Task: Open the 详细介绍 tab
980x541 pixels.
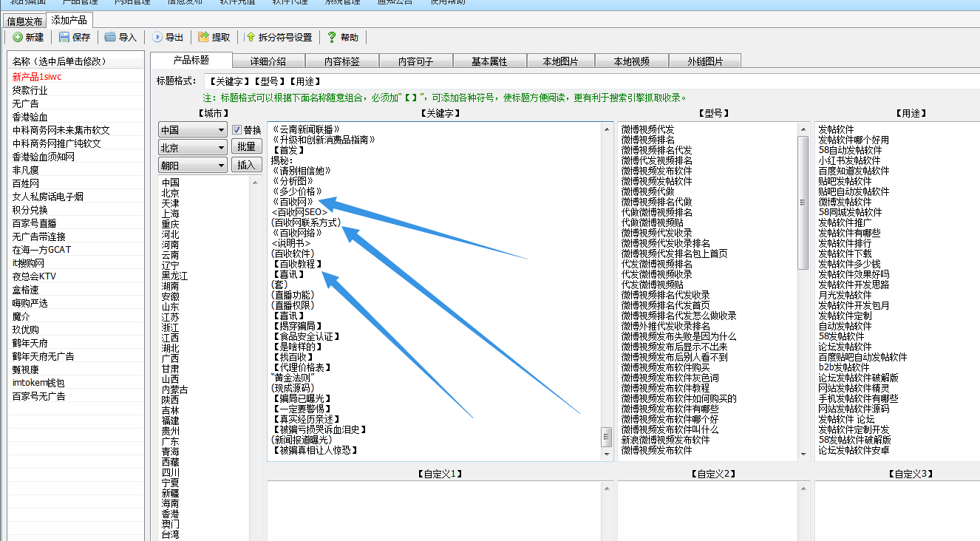Action: (268, 61)
